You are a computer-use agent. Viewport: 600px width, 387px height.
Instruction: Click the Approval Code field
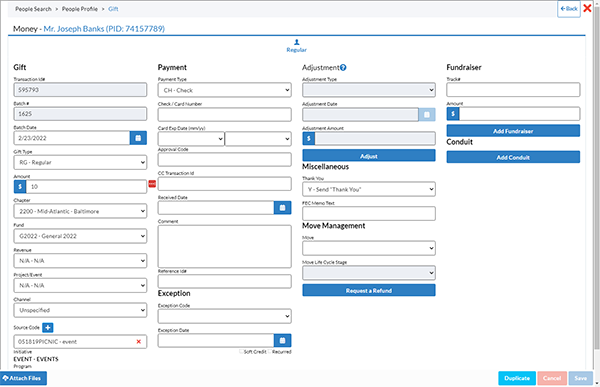click(225, 159)
